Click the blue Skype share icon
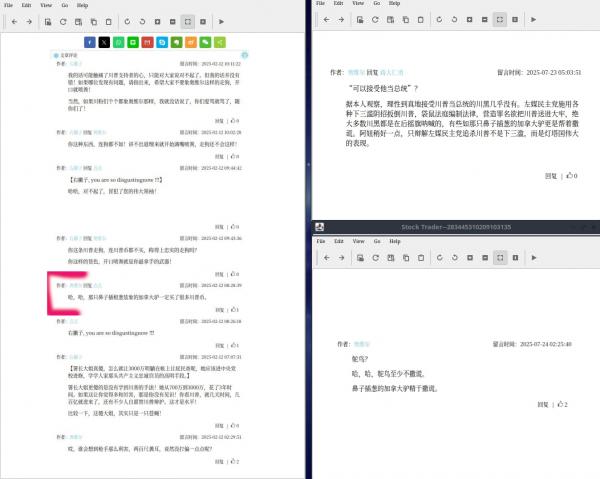Viewport: 600px width, 479px height. pos(162,43)
